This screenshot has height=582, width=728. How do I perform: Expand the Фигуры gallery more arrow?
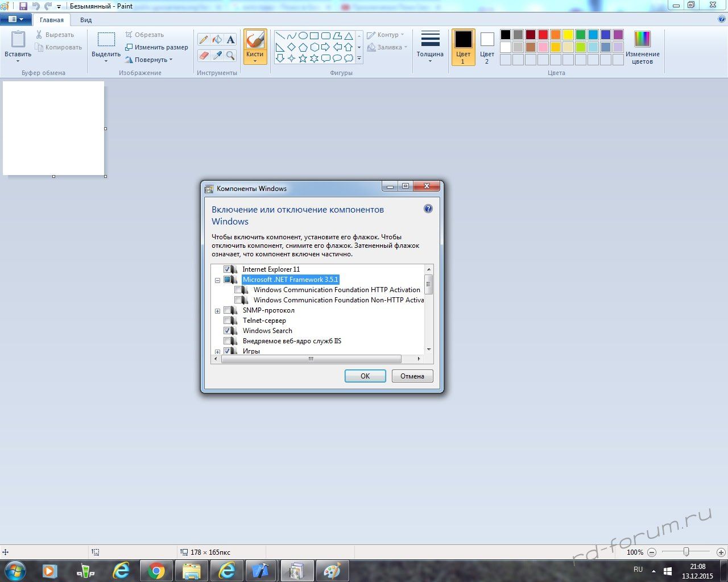(359, 58)
